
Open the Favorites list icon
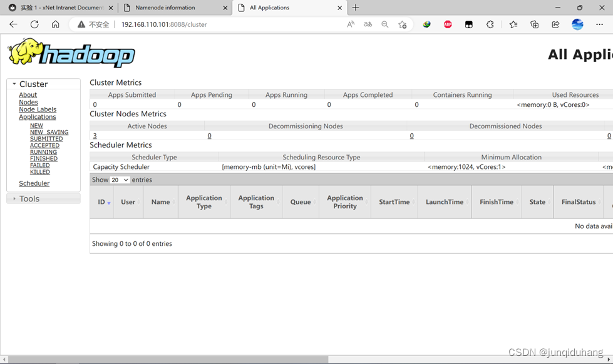(513, 24)
